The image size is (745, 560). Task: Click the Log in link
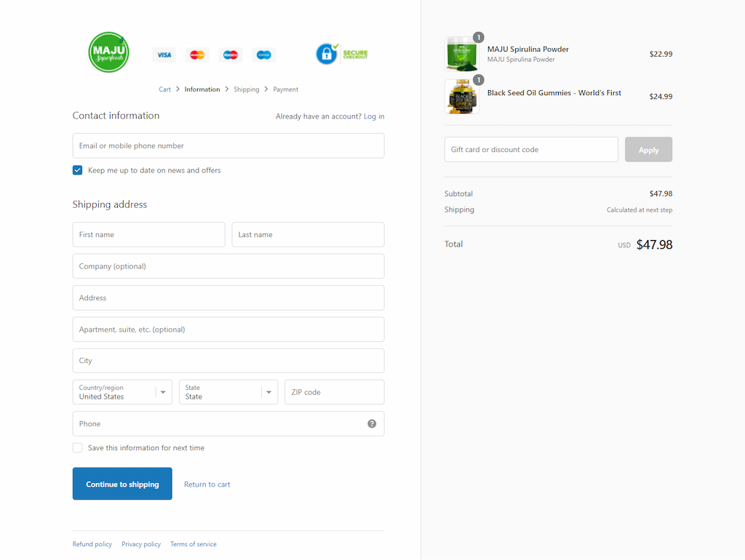click(374, 116)
